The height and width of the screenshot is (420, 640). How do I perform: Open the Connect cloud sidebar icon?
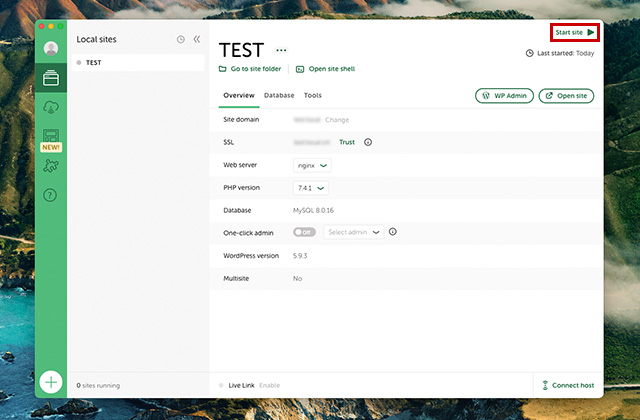[x=51, y=107]
